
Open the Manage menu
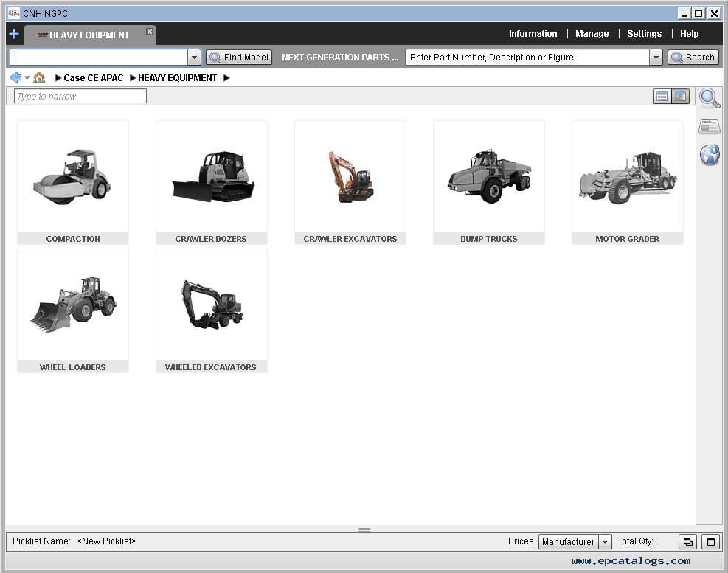click(x=592, y=33)
